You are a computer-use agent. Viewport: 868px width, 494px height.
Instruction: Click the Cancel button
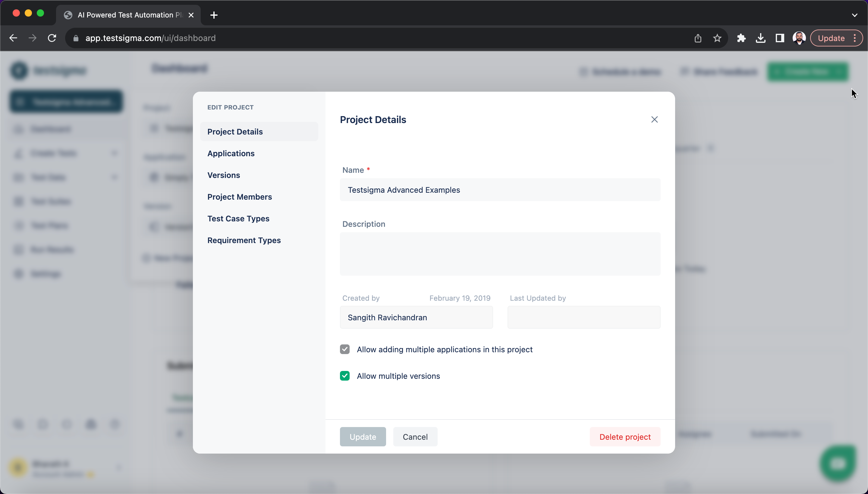[x=415, y=436]
